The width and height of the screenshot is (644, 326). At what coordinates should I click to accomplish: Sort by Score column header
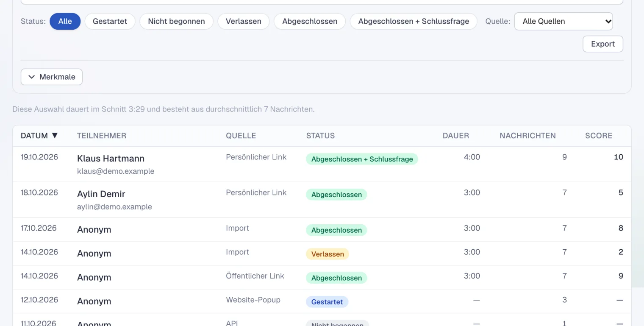599,136
